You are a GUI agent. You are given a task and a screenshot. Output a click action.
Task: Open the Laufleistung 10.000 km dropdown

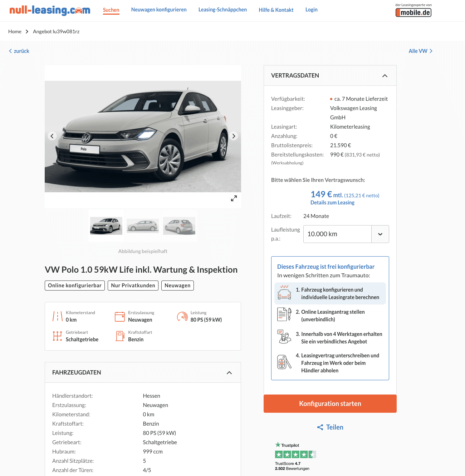(x=346, y=234)
